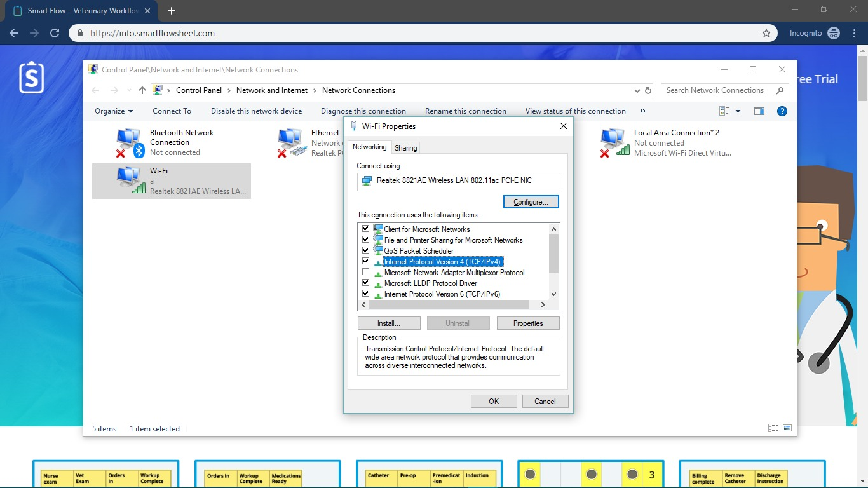This screenshot has height=488, width=868.
Task: Go back in Chrome browser
Action: click(13, 33)
